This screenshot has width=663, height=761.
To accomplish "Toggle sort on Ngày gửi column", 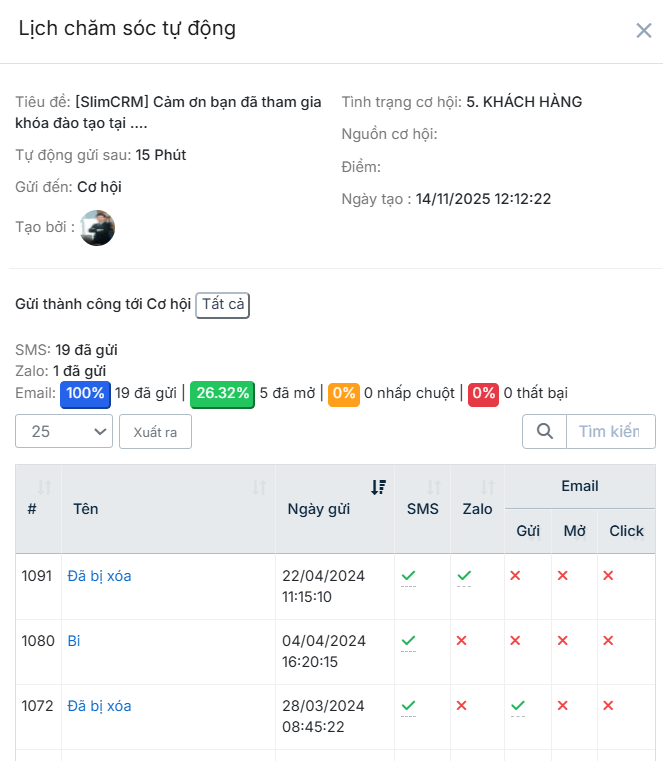I will pyautogui.click(x=378, y=487).
